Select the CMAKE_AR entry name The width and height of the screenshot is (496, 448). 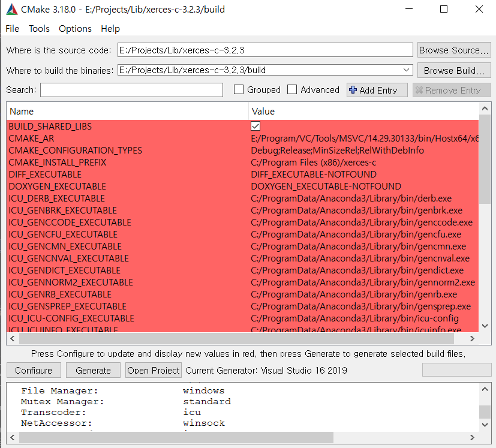pos(31,139)
